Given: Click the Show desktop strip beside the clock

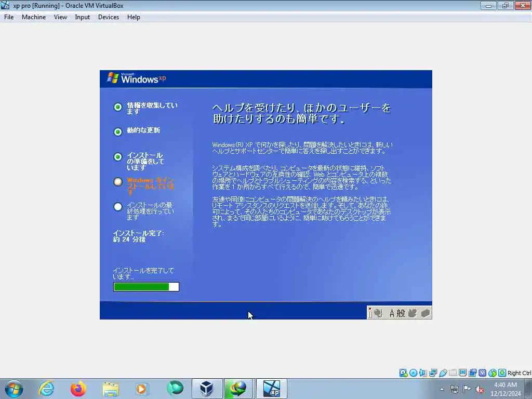Looking at the screenshot, I should click(x=528, y=389).
